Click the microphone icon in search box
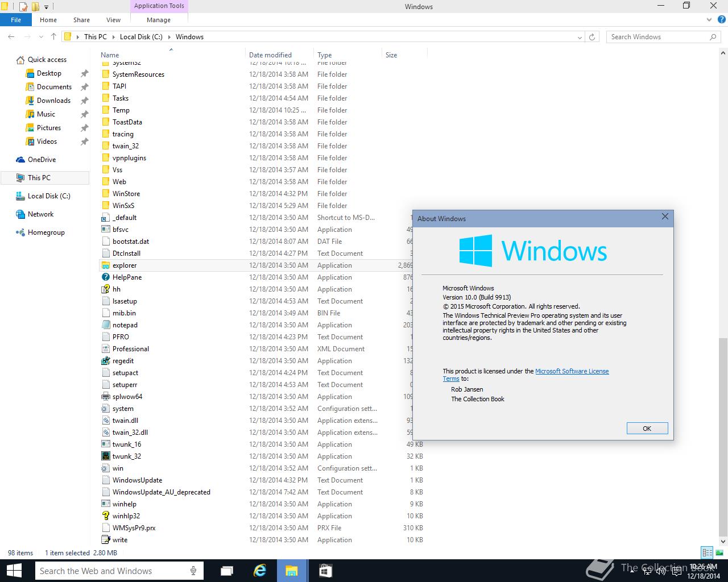Viewport: 728px width, 582px height. point(193,571)
